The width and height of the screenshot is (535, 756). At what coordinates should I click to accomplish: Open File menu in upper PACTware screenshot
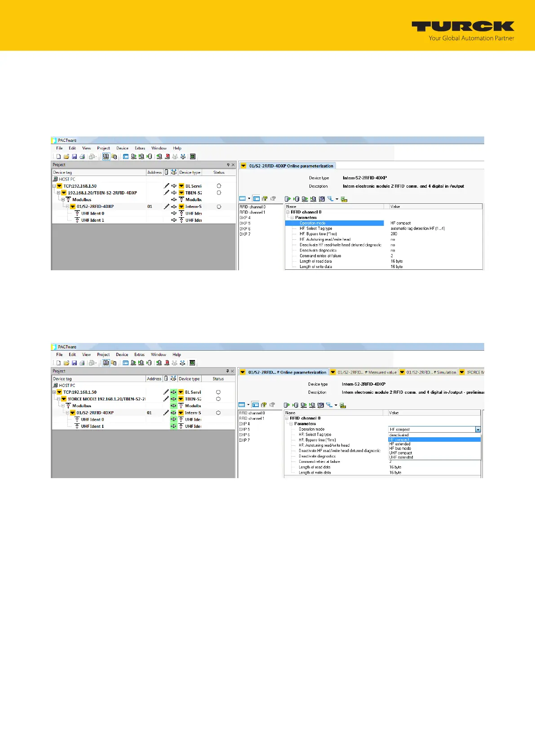[x=59, y=148]
